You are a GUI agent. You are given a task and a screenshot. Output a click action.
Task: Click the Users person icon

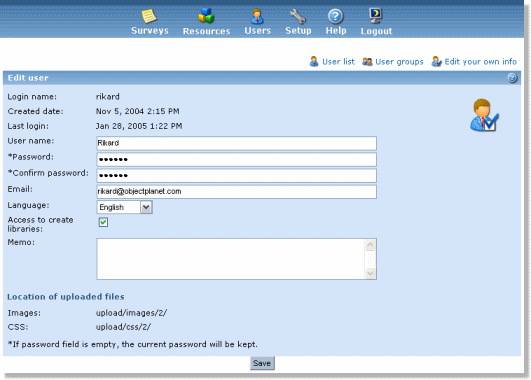point(257,16)
